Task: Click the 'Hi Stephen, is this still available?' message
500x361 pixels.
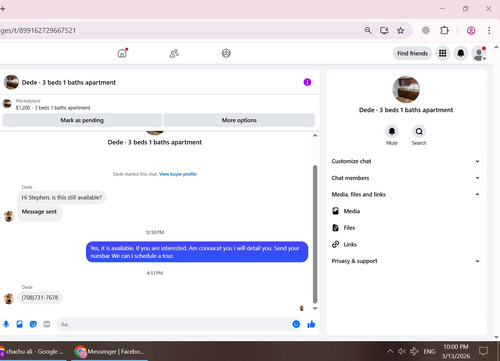Action: [62, 198]
